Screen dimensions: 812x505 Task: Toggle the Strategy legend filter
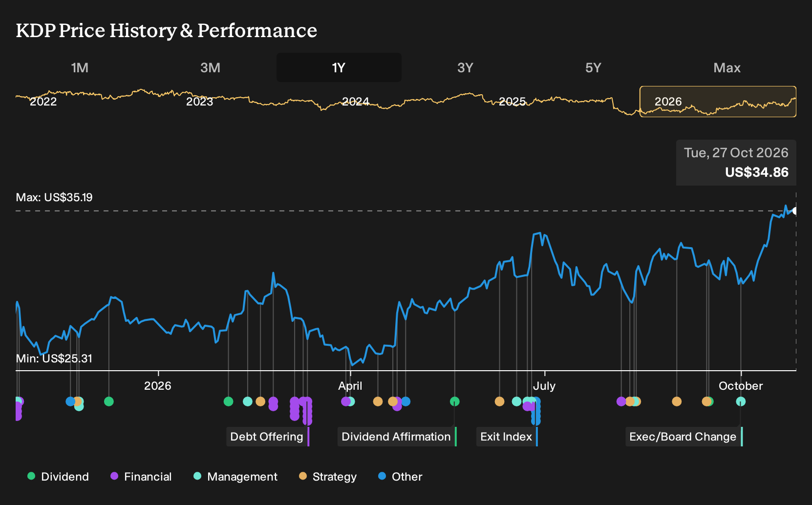(x=328, y=477)
